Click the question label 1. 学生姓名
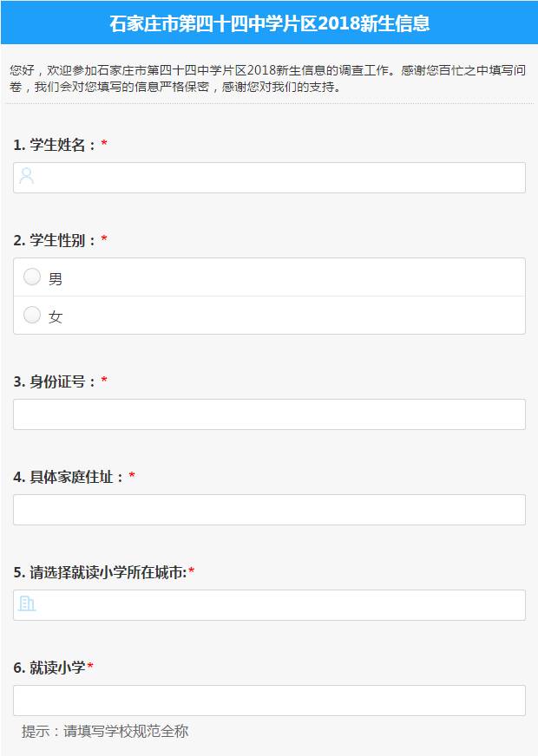Viewport: 538px width, 756px height. 55,145
